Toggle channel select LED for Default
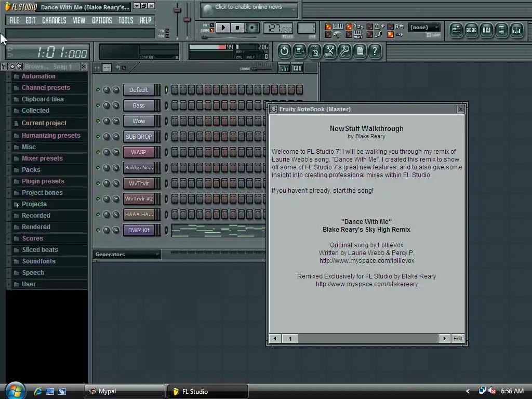 tap(166, 90)
